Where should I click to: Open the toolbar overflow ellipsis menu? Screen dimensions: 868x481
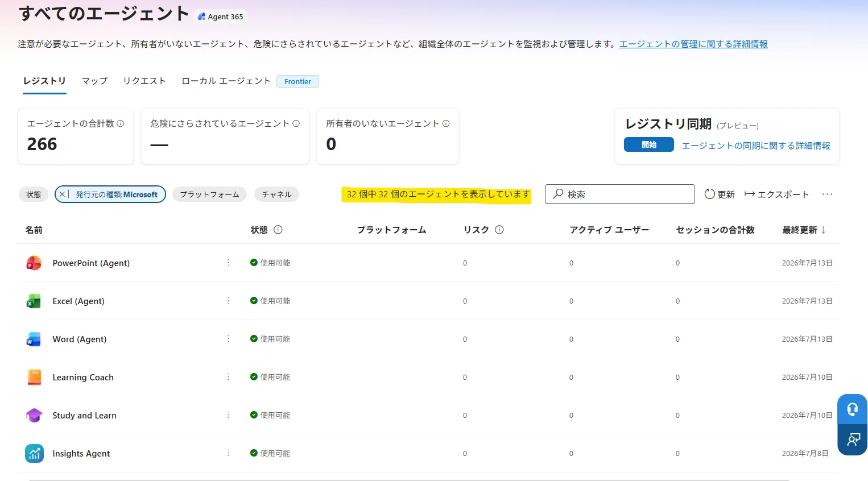pyautogui.click(x=827, y=194)
